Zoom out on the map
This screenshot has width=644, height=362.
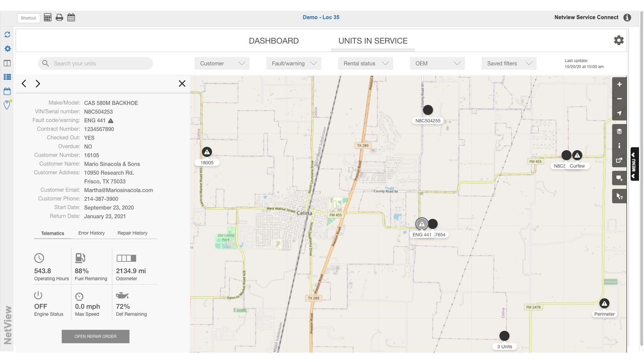click(619, 99)
